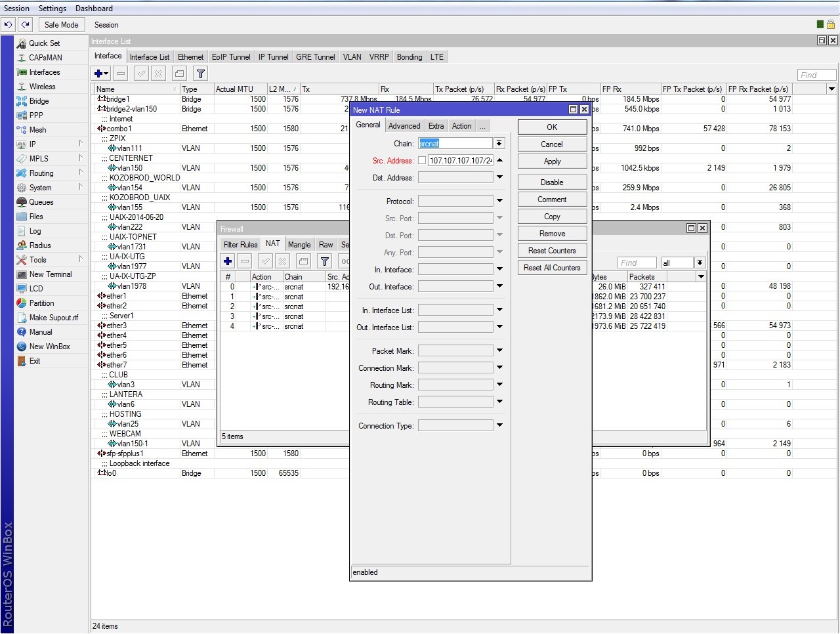The image size is (840, 634).
Task: Click the Reset All Counters button
Action: pos(552,268)
